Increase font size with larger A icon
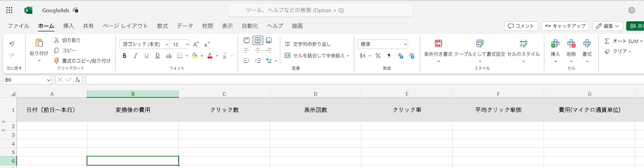This screenshot has width=644, height=168. [x=196, y=44]
